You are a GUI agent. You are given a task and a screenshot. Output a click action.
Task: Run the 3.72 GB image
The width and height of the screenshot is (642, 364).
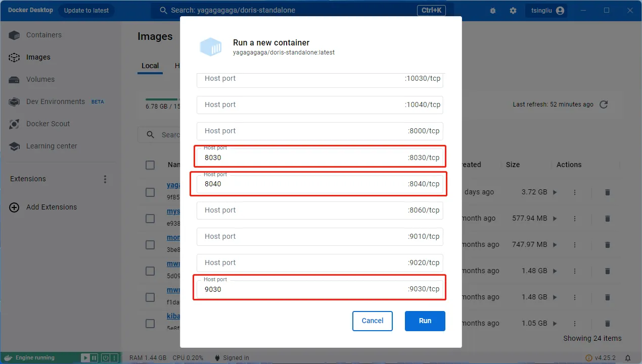[555, 192]
